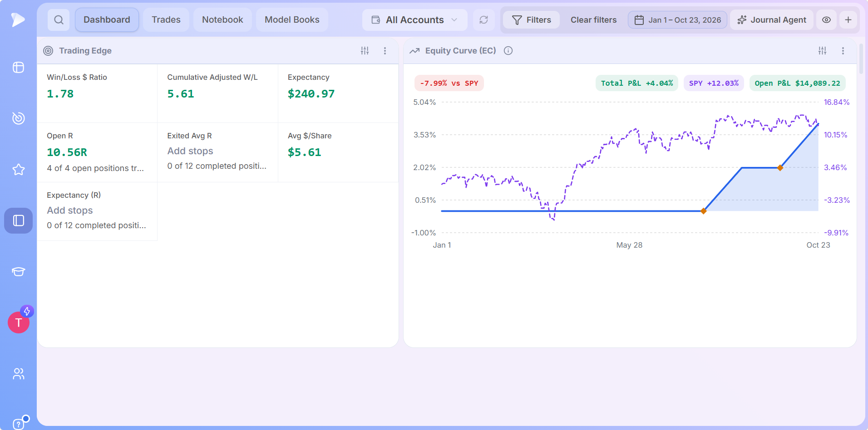This screenshot has height=430, width=868.
Task: Open Trading Edge three-dot menu
Action: [385, 51]
